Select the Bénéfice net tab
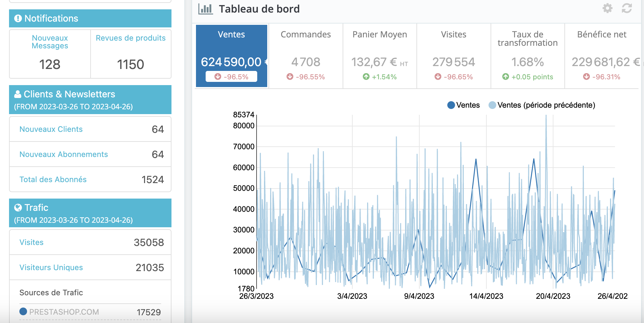Image resolution: width=644 pixels, height=323 pixels. coord(602,55)
